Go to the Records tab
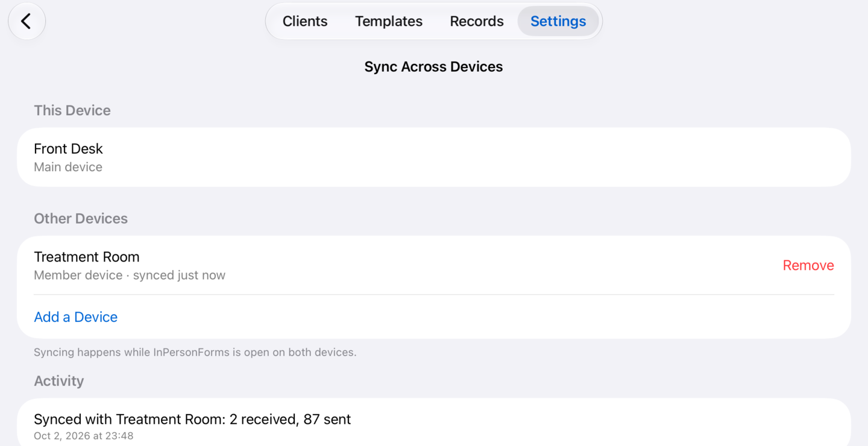Image resolution: width=868 pixels, height=446 pixels. click(x=477, y=21)
